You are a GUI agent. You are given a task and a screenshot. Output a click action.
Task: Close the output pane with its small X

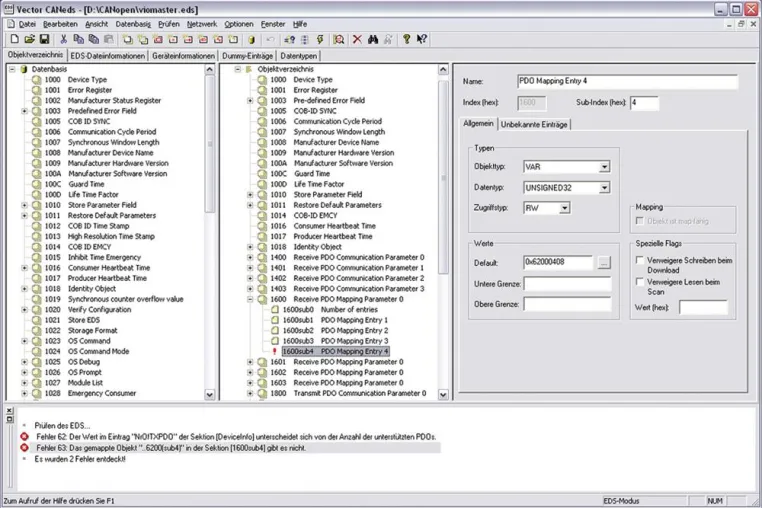click(x=9, y=411)
